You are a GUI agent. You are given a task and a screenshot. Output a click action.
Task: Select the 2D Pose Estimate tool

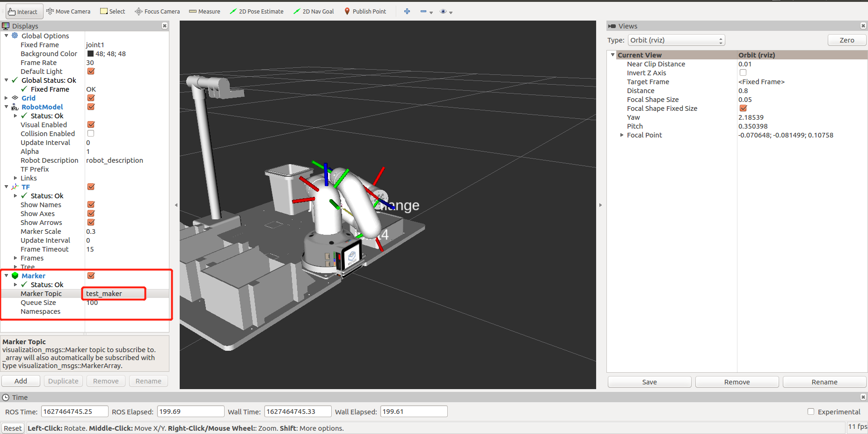tap(256, 12)
